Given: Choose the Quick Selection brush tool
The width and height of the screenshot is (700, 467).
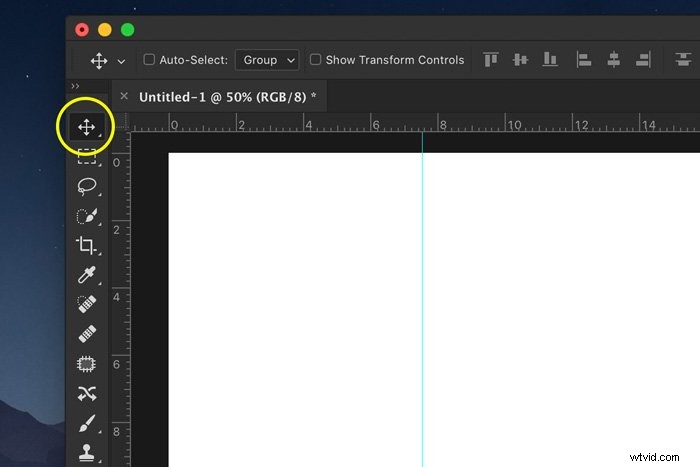Looking at the screenshot, I should (87, 216).
